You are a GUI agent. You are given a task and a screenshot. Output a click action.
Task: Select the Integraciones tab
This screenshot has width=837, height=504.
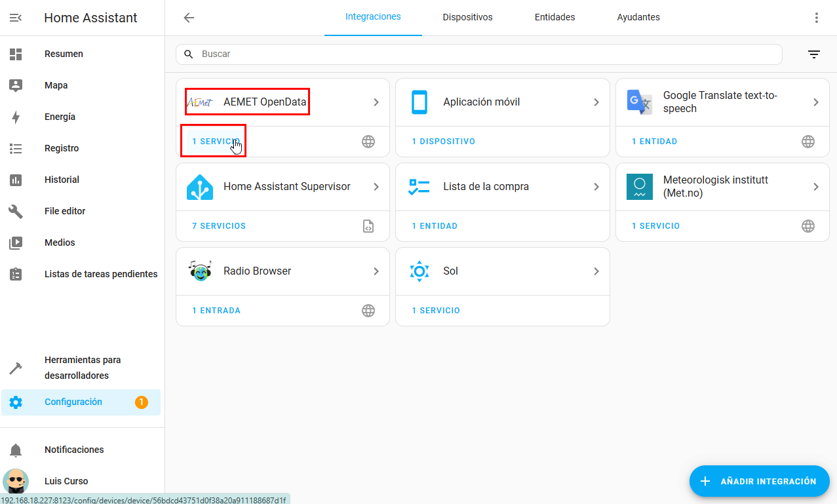click(x=373, y=17)
